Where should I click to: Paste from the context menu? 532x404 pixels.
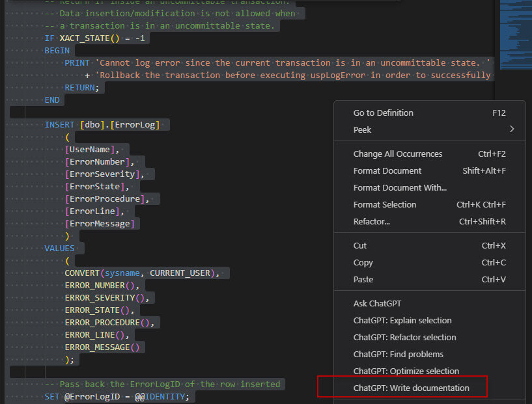[363, 279]
